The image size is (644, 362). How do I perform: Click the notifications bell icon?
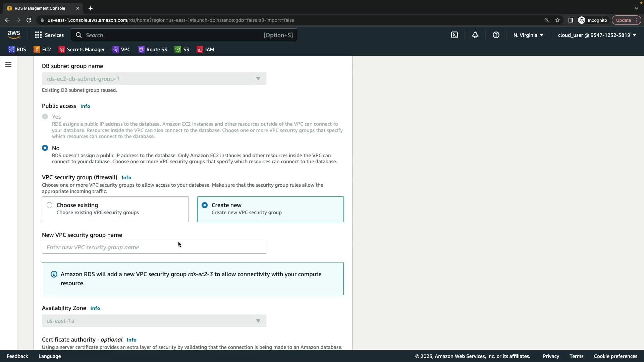(x=475, y=35)
